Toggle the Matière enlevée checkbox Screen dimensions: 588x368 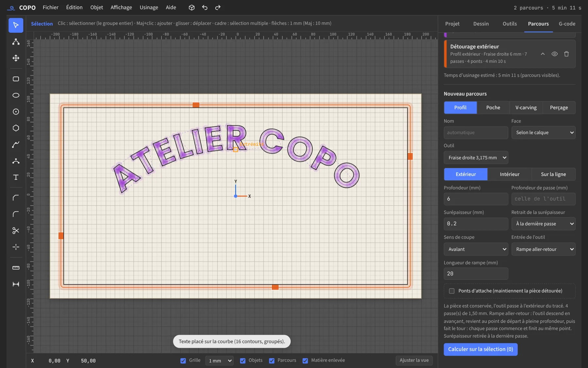tap(305, 360)
